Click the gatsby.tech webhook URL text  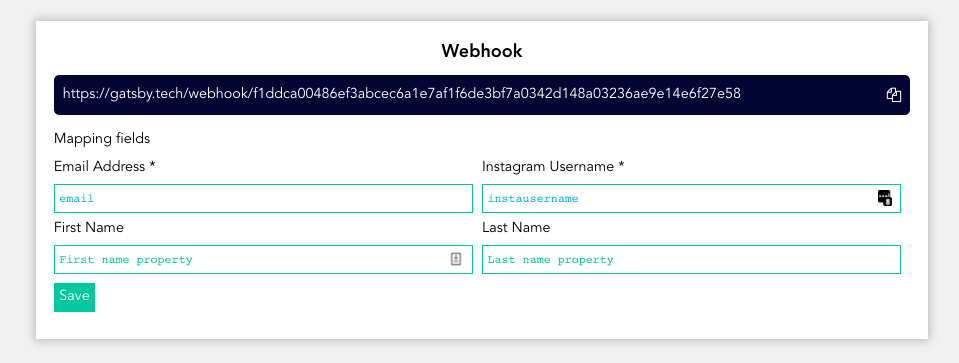pyautogui.click(x=402, y=94)
